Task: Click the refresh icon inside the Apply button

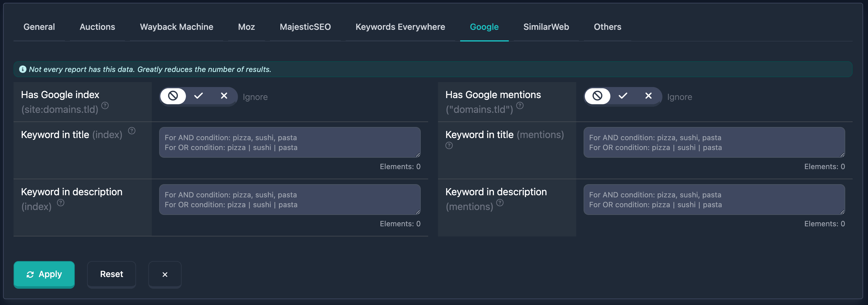Action: pyautogui.click(x=30, y=274)
